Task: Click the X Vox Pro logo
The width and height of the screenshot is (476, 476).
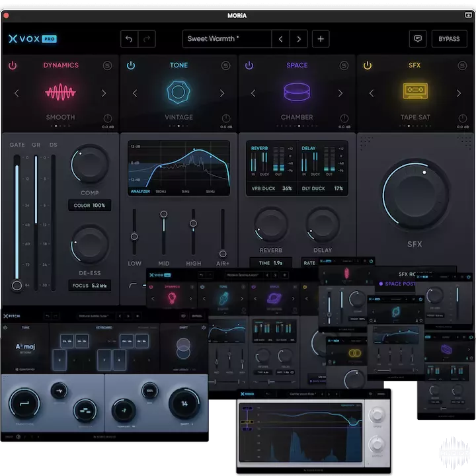Action: [x=33, y=39]
